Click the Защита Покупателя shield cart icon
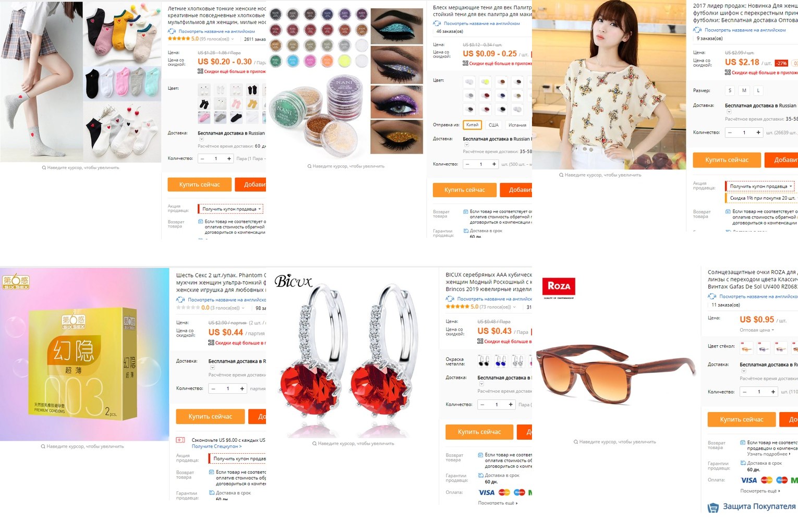798x532 pixels. coord(713,507)
